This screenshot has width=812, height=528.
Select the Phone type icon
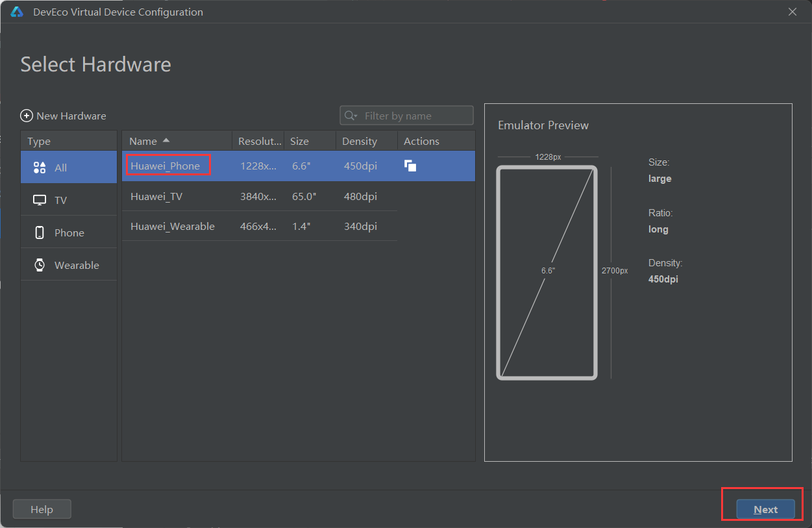40,233
